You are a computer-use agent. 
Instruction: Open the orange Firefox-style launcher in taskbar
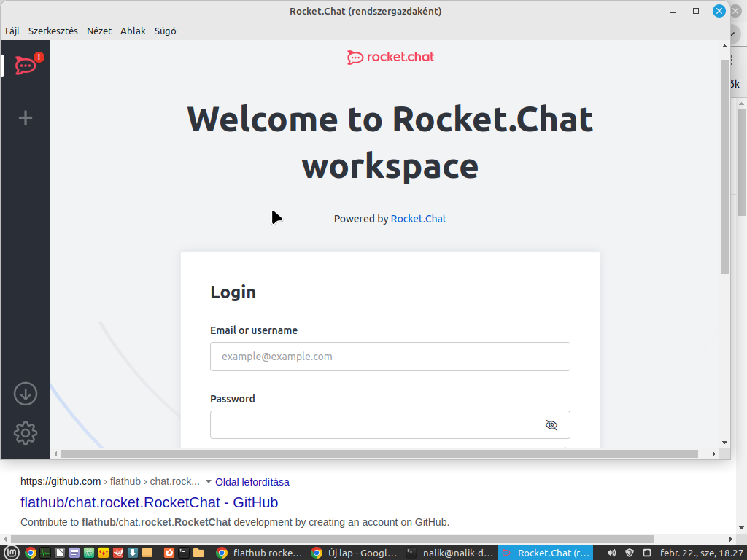(169, 553)
